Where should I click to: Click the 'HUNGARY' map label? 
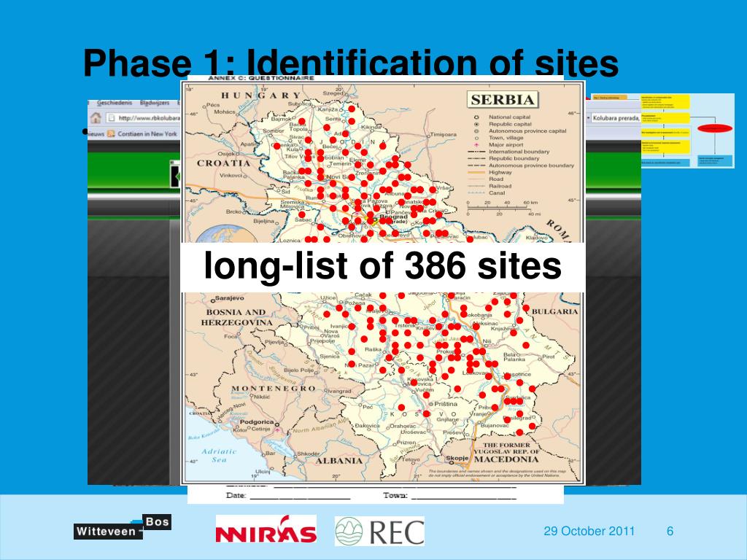pos(260,96)
